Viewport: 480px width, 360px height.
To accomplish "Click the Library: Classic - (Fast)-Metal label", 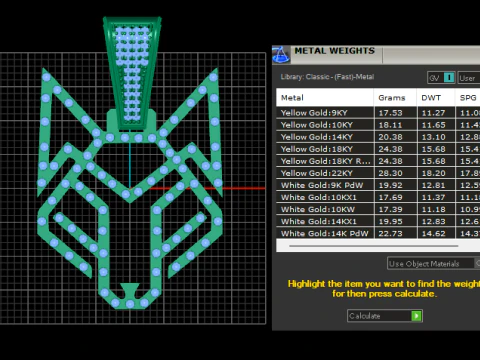I will (x=327, y=77).
